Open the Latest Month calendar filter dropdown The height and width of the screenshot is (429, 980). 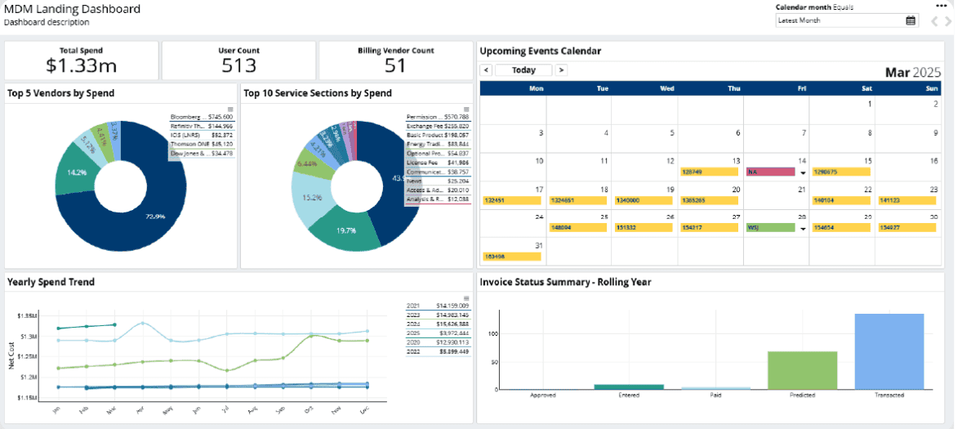[847, 21]
